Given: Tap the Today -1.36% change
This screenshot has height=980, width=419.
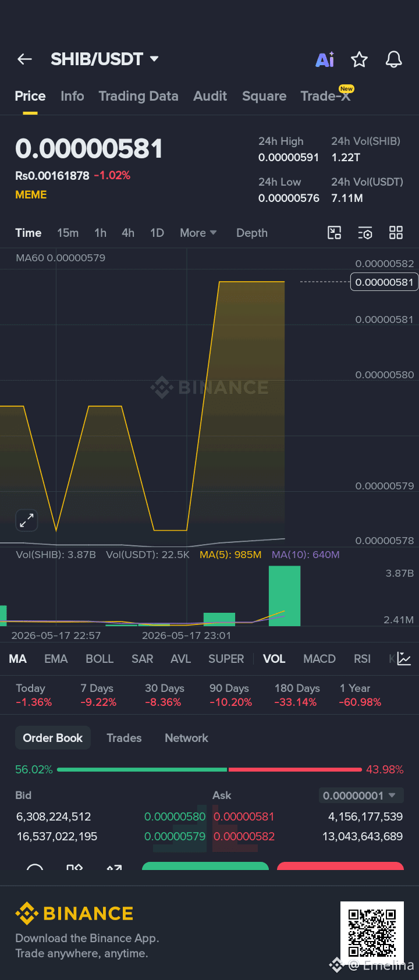Looking at the screenshot, I should point(34,695).
